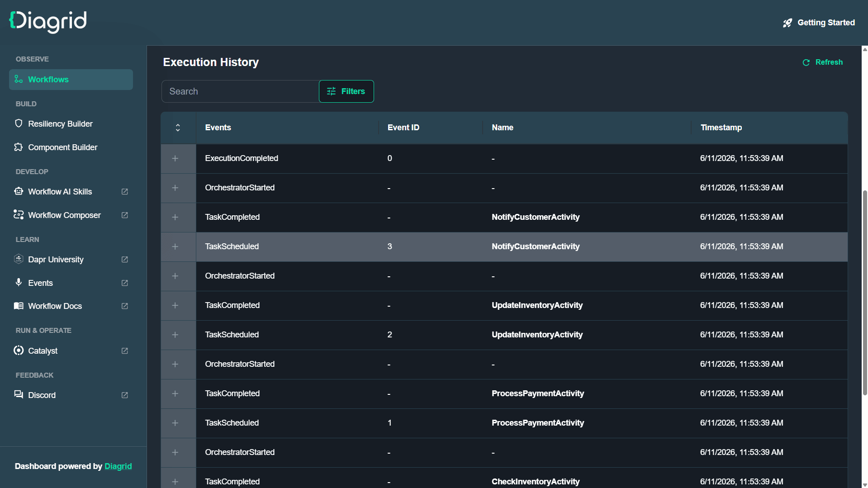Click external-link icon beside Workflow Docs

[125, 306]
